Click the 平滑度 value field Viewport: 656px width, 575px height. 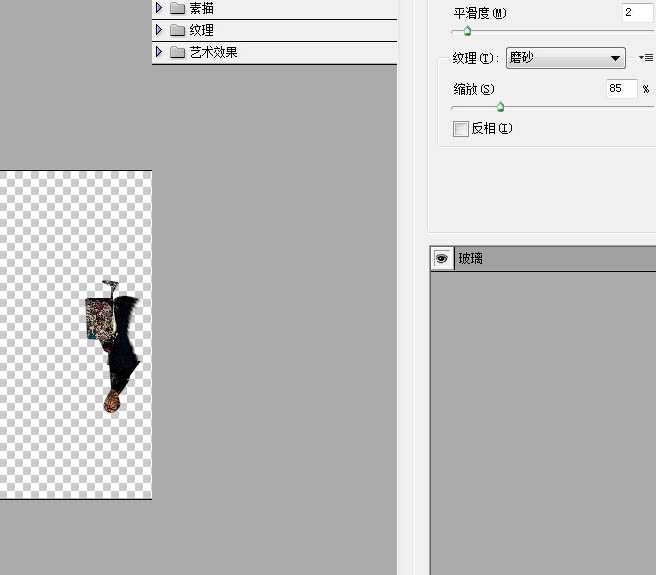click(x=634, y=12)
